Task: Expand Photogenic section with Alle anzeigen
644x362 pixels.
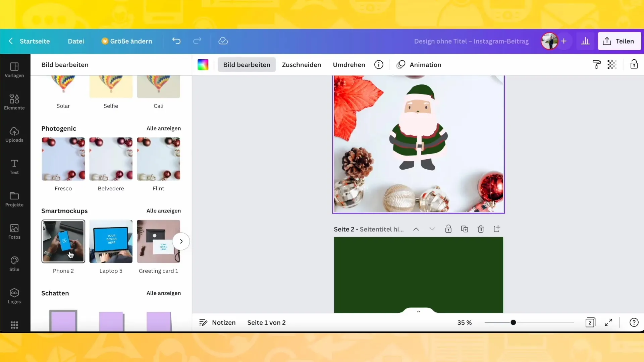Action: (164, 128)
